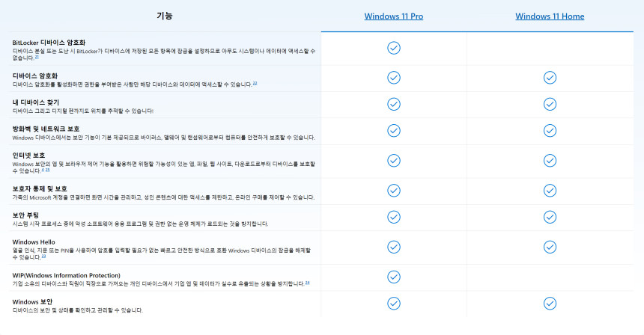
Task: Open footnote 22 after the 디바이스 암호화 description
Action: click(x=255, y=83)
